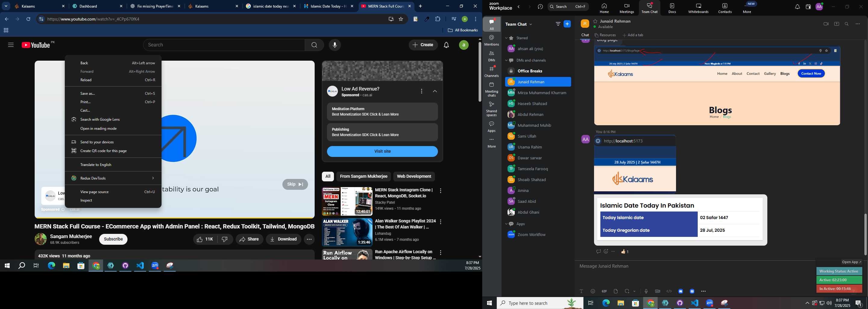The image size is (868, 309).
Task: Open the Home section in Zoom Workplace
Action: pos(604,8)
